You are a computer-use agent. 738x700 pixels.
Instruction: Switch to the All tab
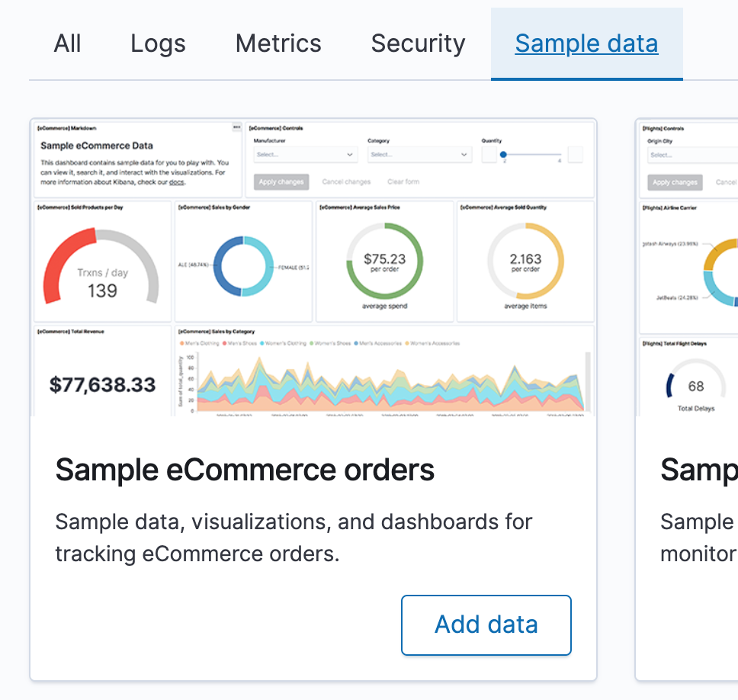pyautogui.click(x=67, y=44)
